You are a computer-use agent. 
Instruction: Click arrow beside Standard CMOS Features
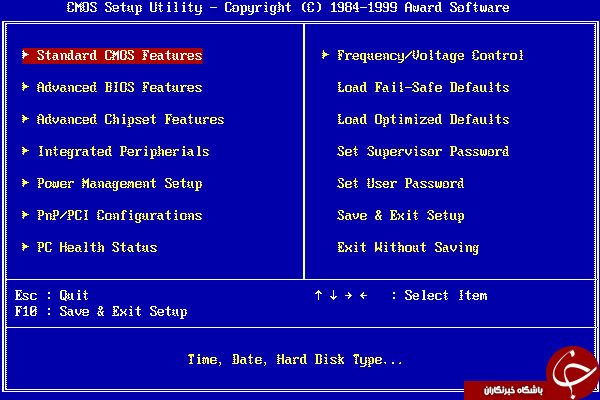(25, 55)
